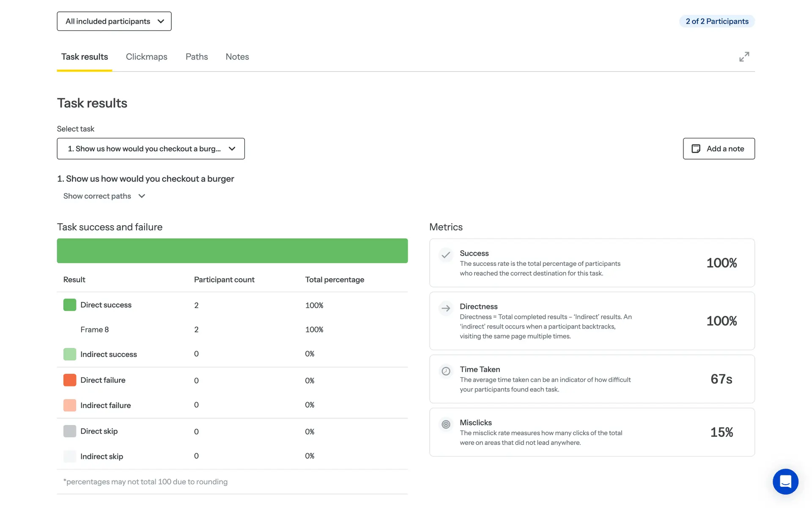Viewport: 812px width, 508px height.
Task: Switch to the Paths tab
Action: (x=197, y=57)
